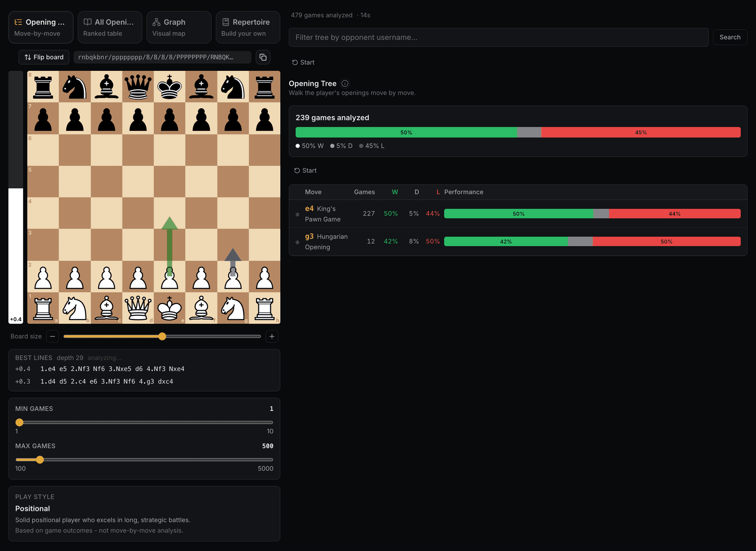Click the evaluation bar showing +0.4
This screenshot has height=551, width=756.
pos(16,197)
